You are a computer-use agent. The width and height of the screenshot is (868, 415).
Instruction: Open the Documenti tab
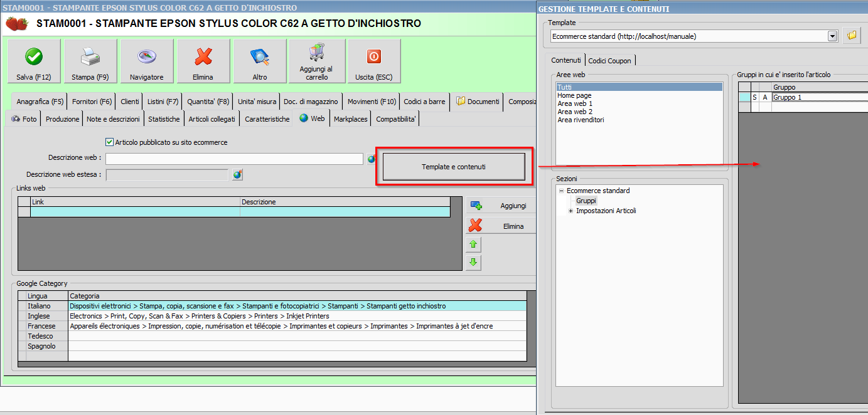[x=478, y=102]
